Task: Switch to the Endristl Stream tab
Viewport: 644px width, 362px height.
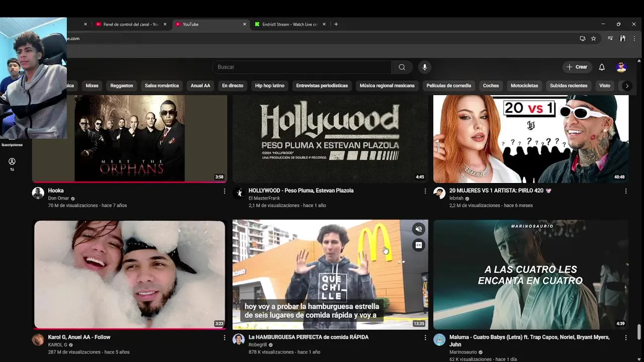Action: click(289, 24)
